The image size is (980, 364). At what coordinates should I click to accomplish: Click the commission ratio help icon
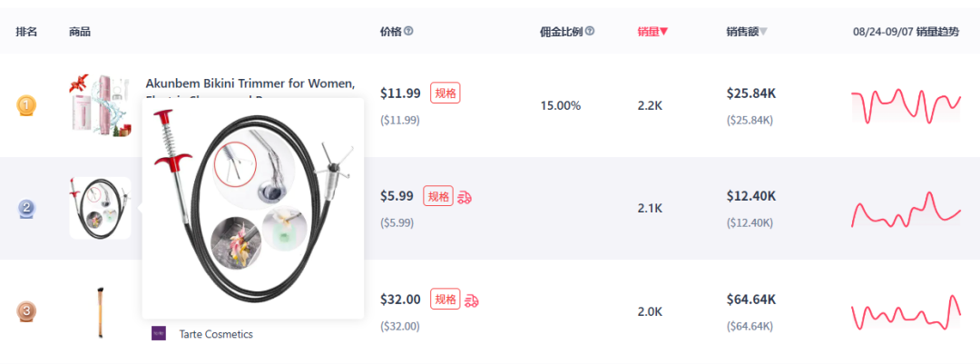click(590, 31)
